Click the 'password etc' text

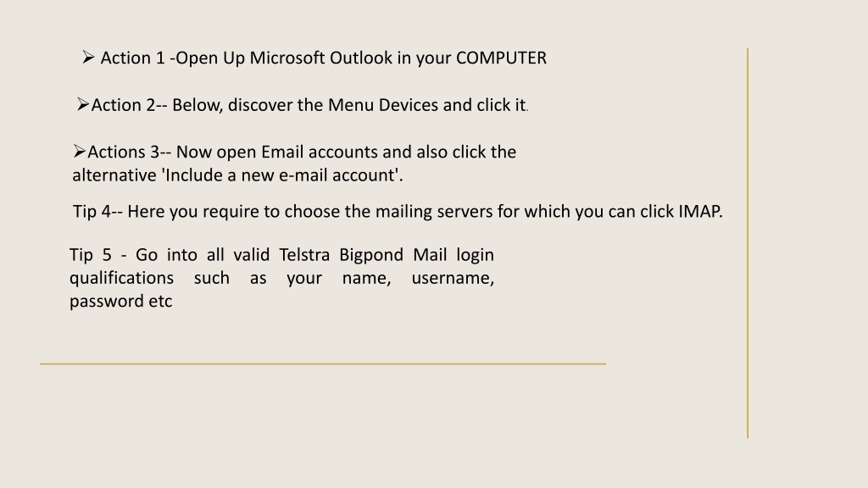[120, 302]
